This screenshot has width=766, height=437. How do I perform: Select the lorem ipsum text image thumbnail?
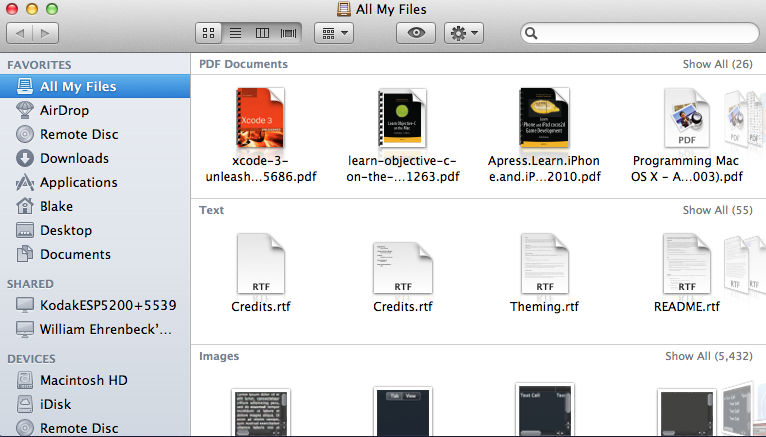coord(261,413)
